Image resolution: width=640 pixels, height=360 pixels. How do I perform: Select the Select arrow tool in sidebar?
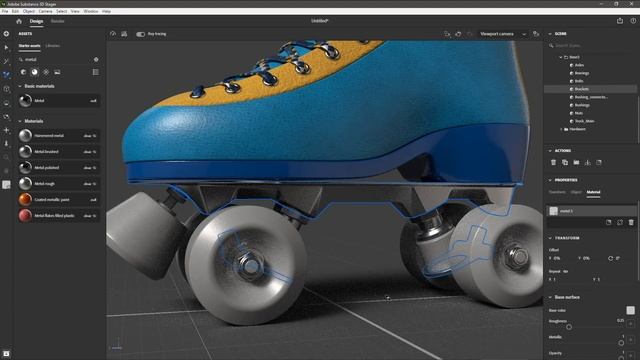click(6, 48)
